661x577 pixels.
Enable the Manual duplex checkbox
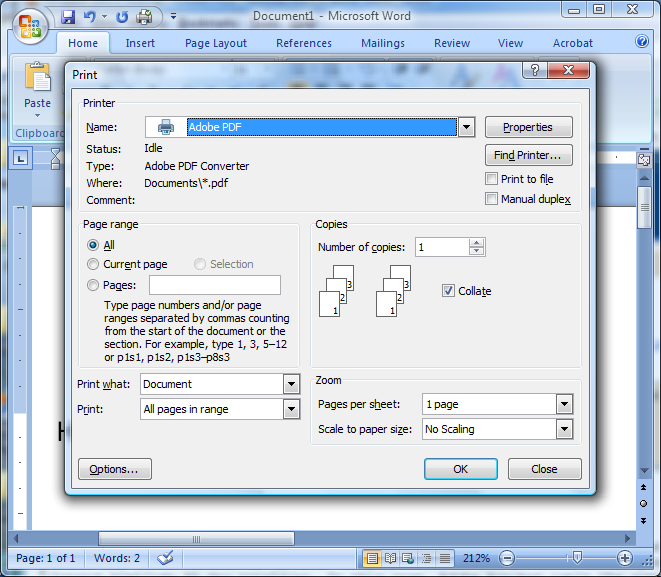(491, 199)
